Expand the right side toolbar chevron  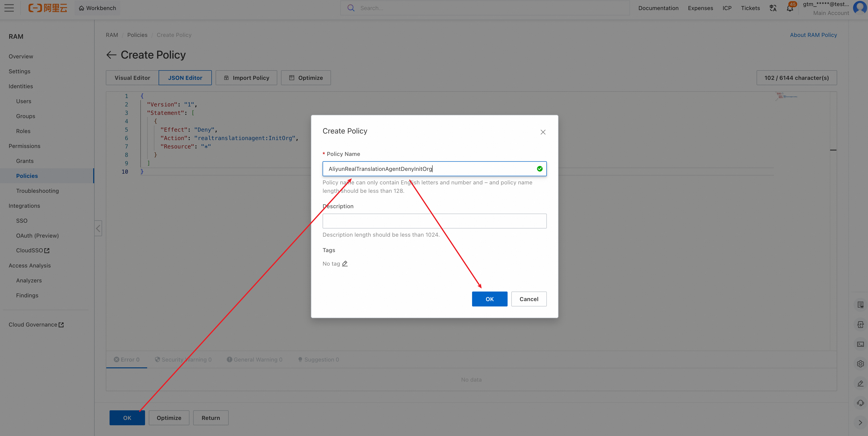click(860, 422)
